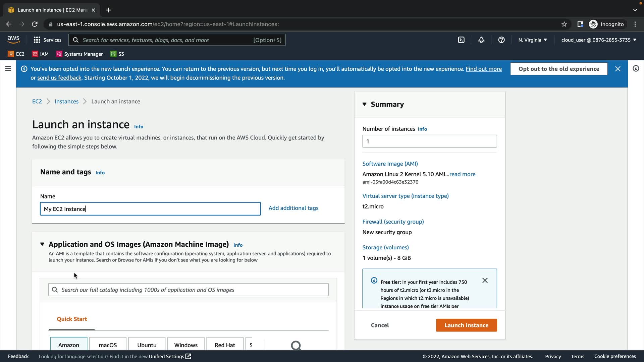Select the Quick Start tab
The height and width of the screenshot is (362, 644).
click(72, 319)
